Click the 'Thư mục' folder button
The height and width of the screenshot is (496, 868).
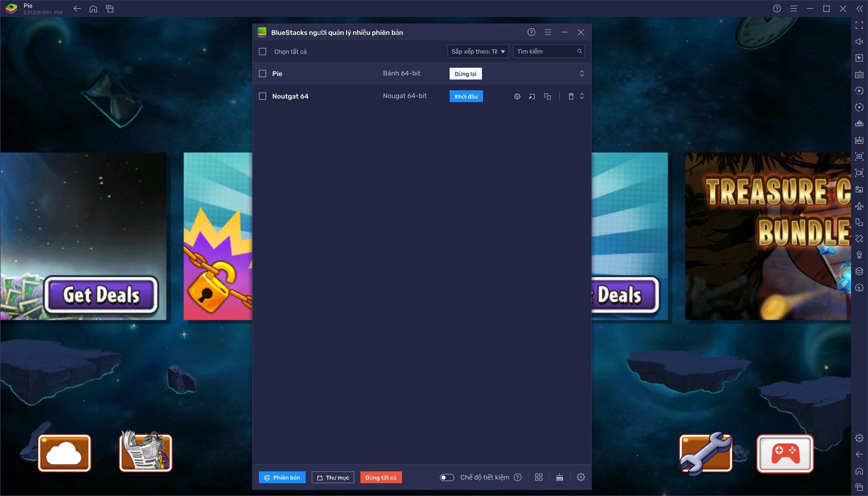(332, 477)
